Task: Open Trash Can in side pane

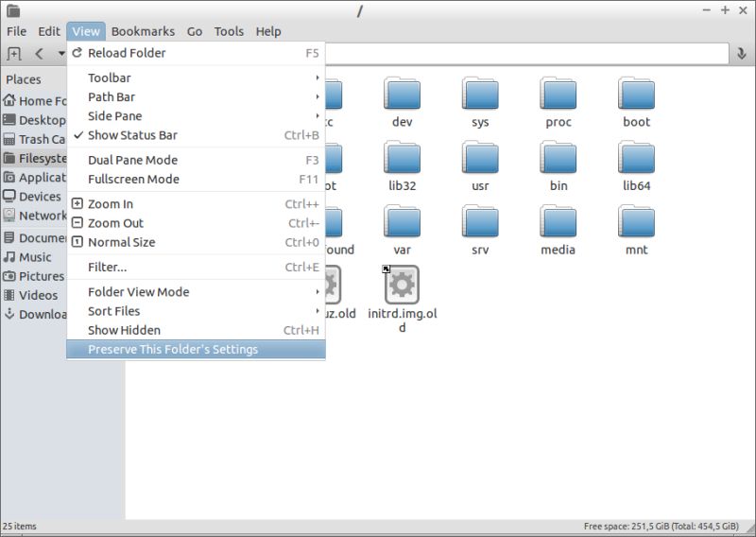Action: click(x=35, y=139)
